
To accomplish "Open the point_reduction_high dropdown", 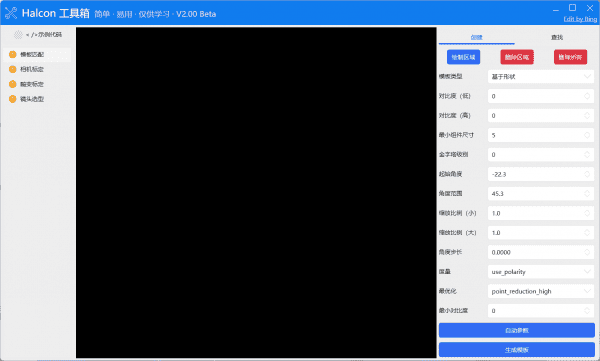I will tap(541, 291).
